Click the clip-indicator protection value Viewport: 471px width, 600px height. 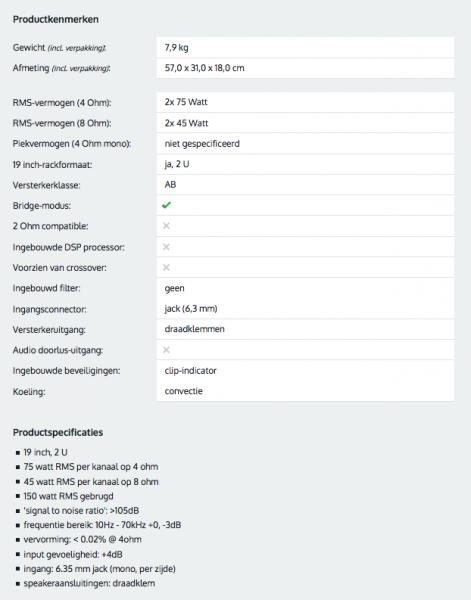191,371
